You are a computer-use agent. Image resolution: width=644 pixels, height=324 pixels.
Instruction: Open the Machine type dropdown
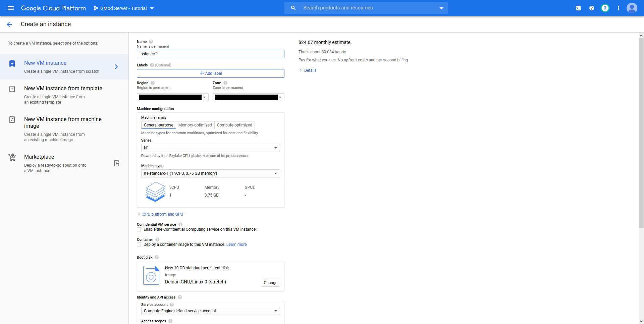click(x=210, y=173)
